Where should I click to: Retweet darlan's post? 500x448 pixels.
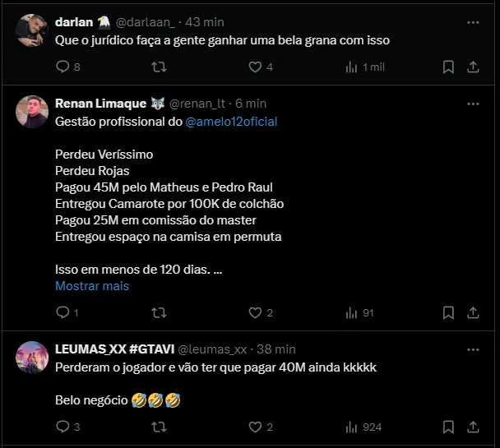coord(160,67)
